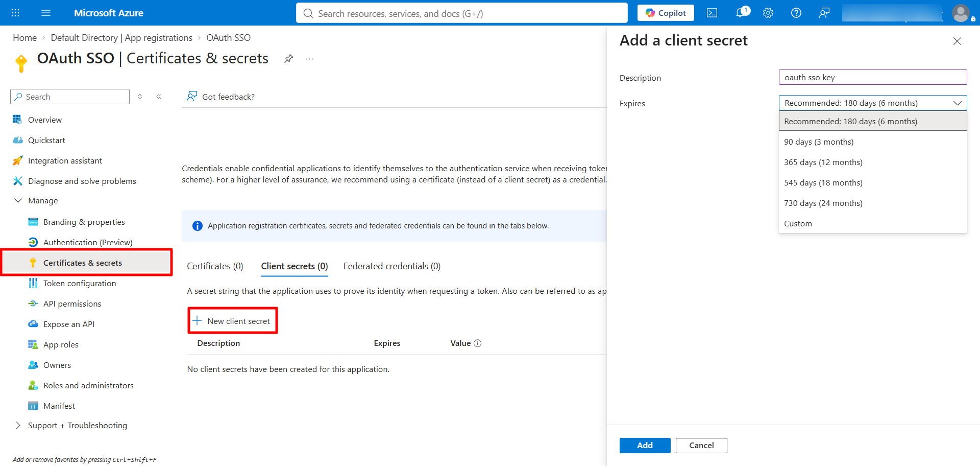980x466 pixels.
Task: Open Owners
Action: click(x=57, y=365)
